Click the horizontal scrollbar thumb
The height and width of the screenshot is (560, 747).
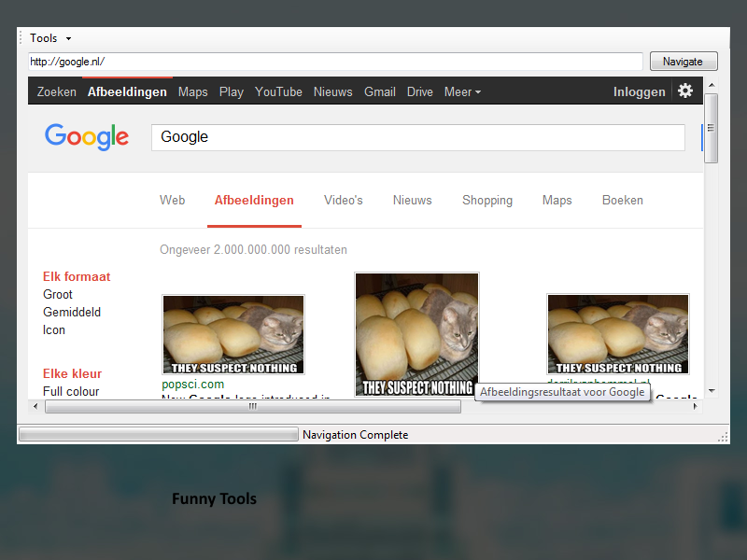252,406
